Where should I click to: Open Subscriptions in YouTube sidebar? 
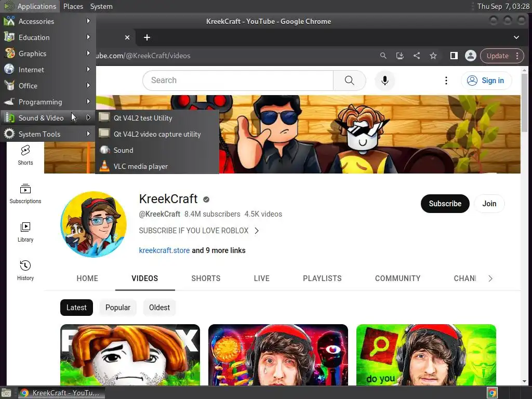coord(25,194)
